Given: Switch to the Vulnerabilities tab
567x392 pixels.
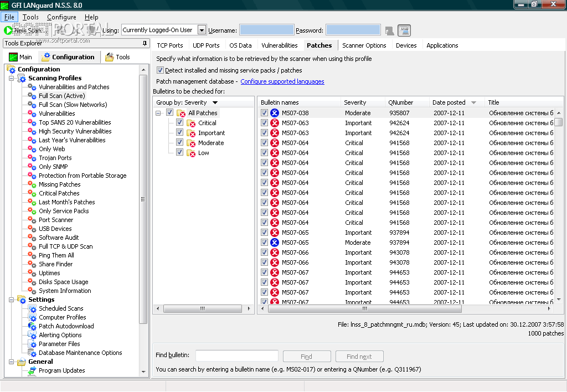Looking at the screenshot, I should (x=279, y=45).
